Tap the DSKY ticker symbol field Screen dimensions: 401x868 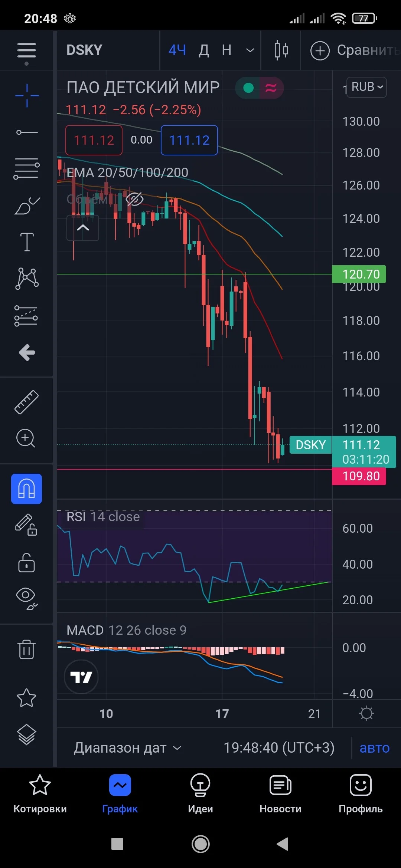[x=84, y=50]
